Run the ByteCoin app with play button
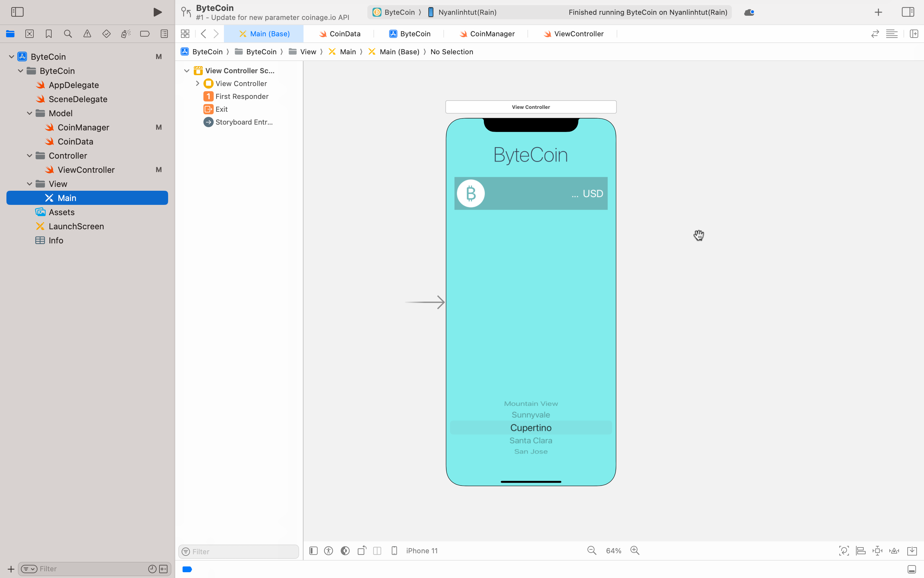 pos(157,12)
